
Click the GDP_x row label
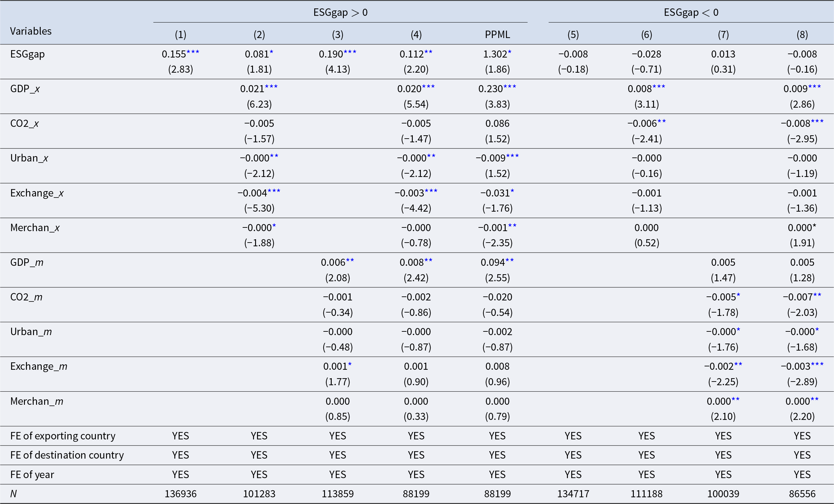pos(25,89)
